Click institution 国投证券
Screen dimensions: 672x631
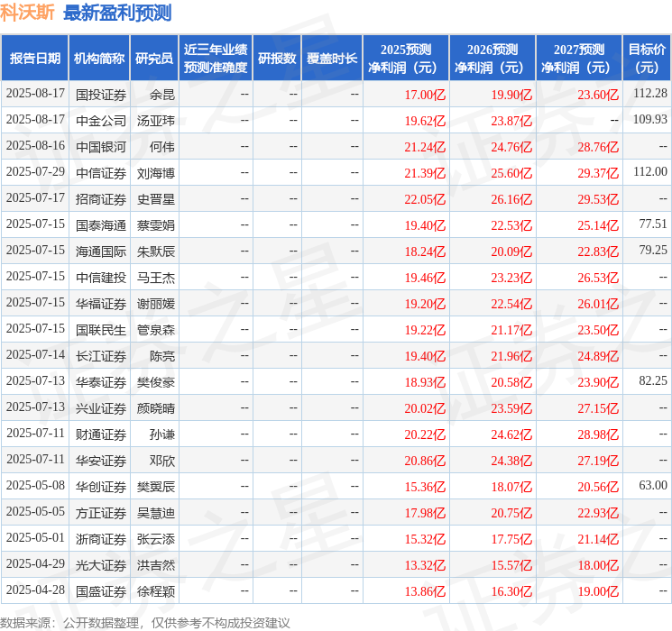(101, 95)
